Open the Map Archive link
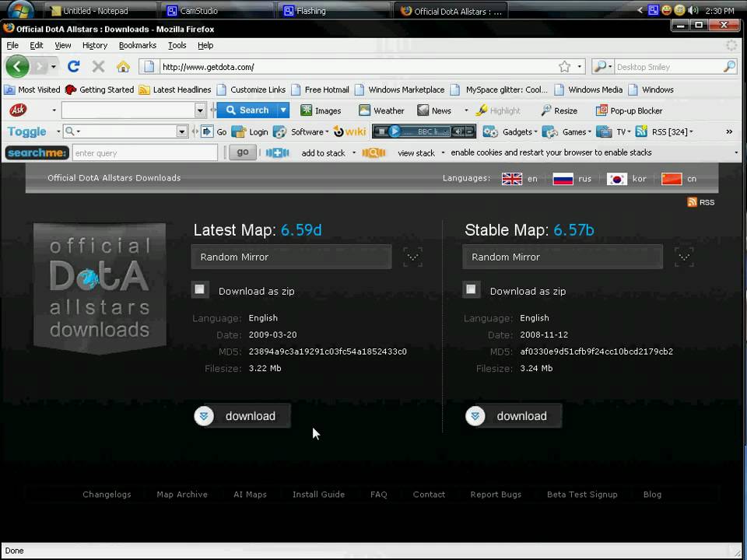 182,495
